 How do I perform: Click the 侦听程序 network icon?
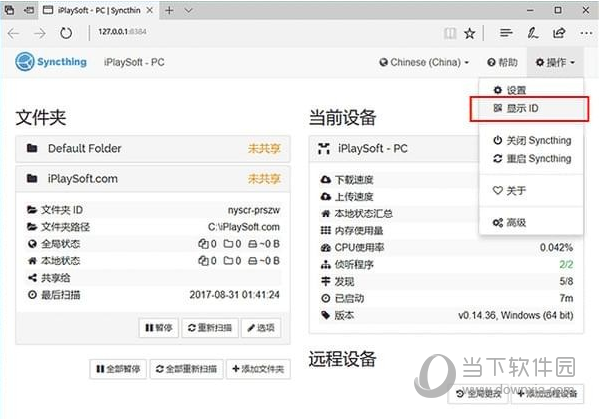pos(325,264)
